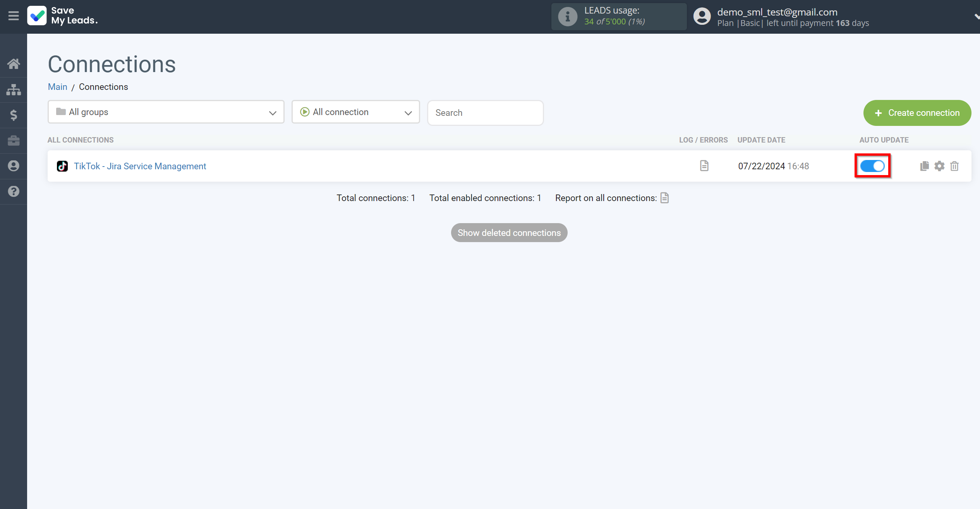The width and height of the screenshot is (980, 509).
Task: Click the Create connection button
Action: (x=916, y=113)
